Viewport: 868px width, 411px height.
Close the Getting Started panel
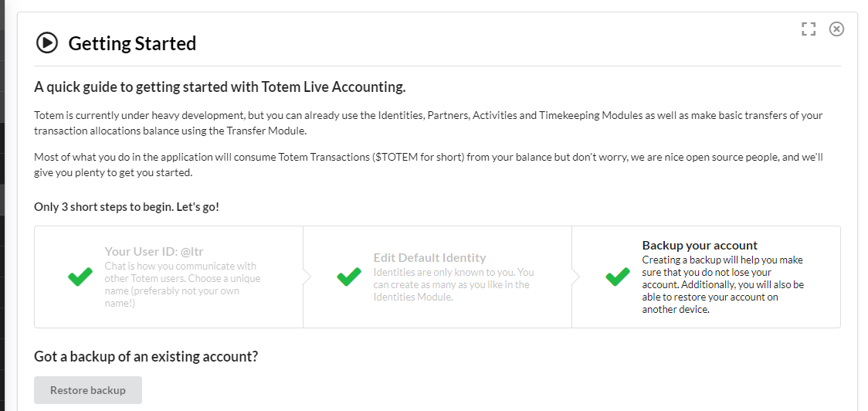coord(836,29)
